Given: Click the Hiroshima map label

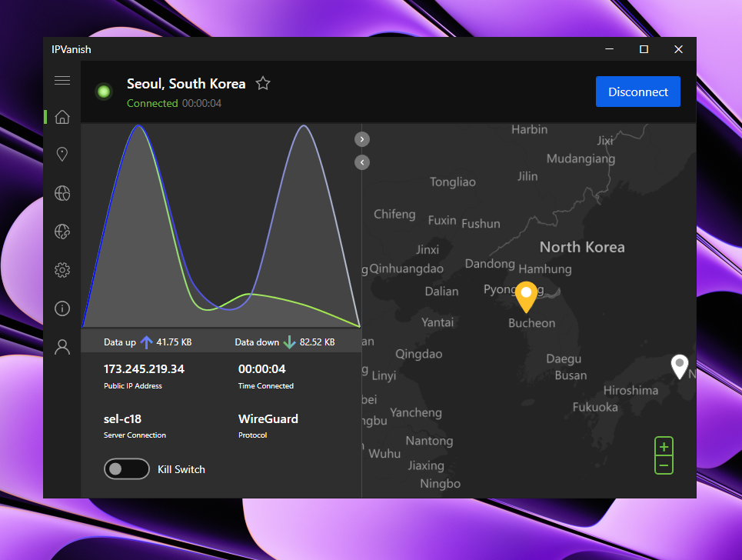Looking at the screenshot, I should coord(631,391).
